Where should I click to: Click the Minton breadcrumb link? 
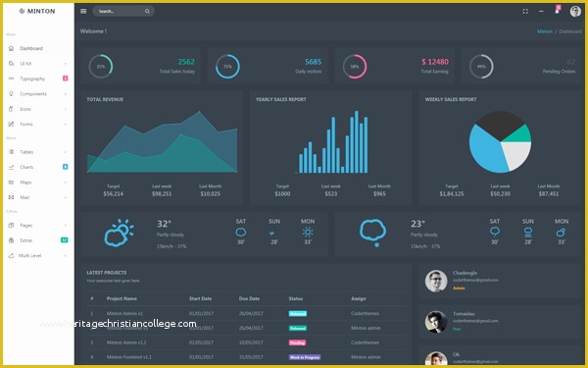coord(545,31)
